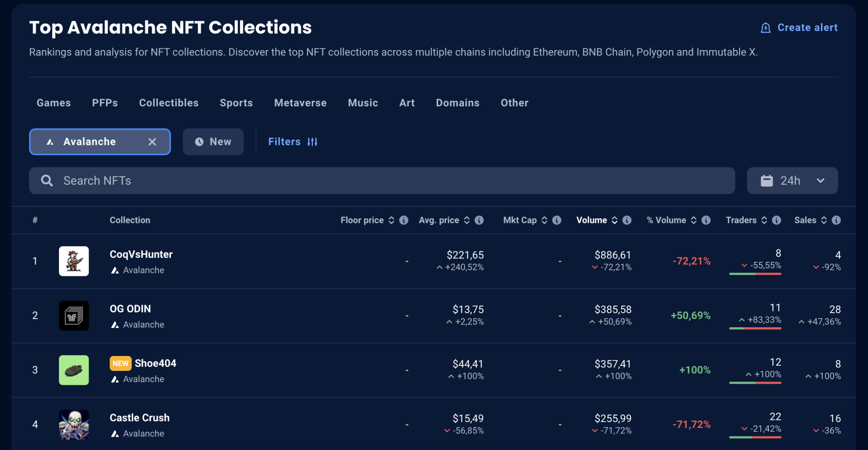Viewport: 868px width, 450px height.
Task: Toggle the New collections filter
Action: tap(213, 142)
